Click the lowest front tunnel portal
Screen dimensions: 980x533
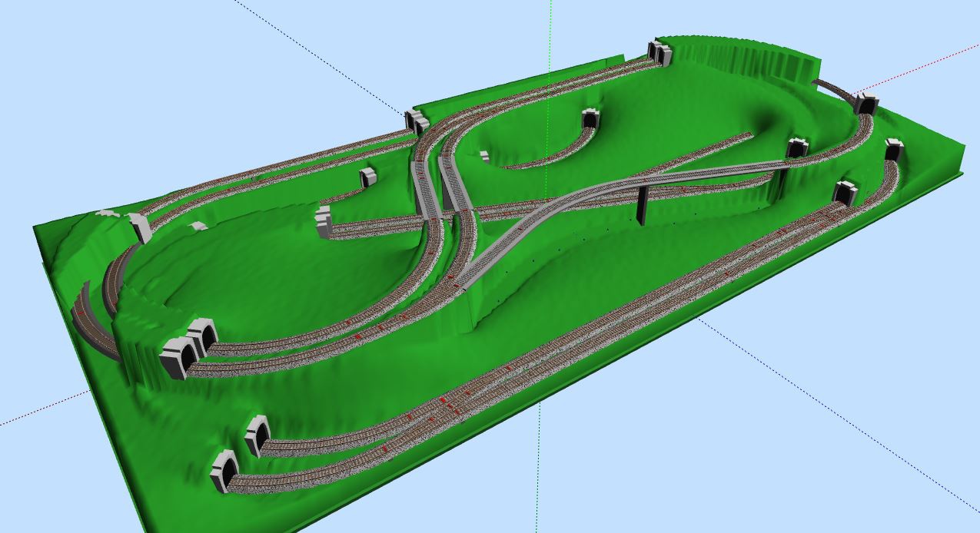(224, 470)
